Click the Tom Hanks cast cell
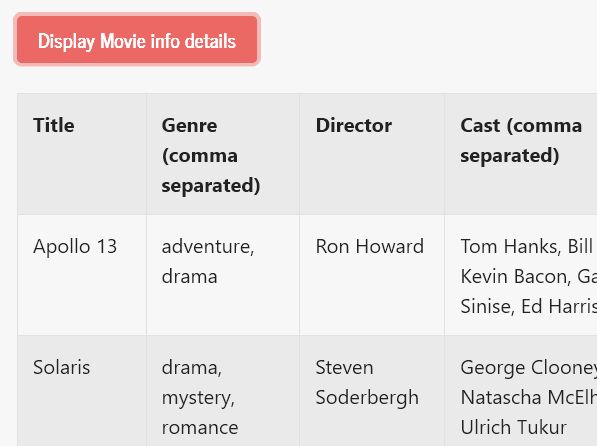Screen dimensions: 597x446 pos(521,275)
